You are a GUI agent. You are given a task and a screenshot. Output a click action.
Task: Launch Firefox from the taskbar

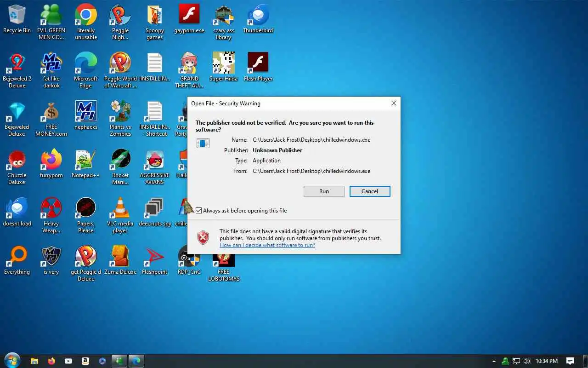click(51, 361)
